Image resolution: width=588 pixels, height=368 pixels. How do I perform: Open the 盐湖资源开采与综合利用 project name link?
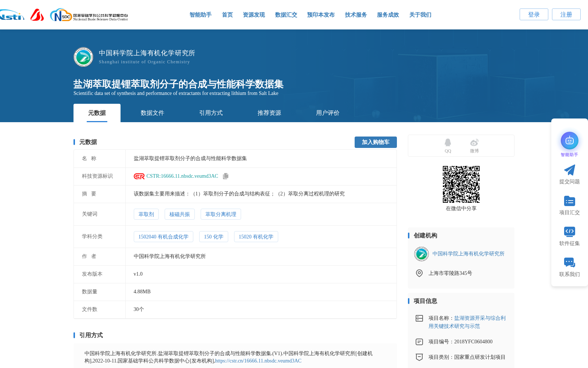click(467, 322)
